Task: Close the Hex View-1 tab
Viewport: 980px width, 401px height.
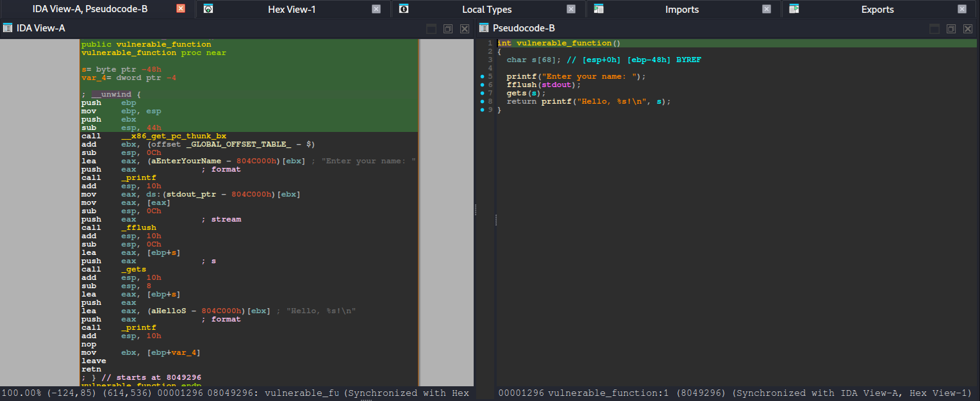Action: 376,9
